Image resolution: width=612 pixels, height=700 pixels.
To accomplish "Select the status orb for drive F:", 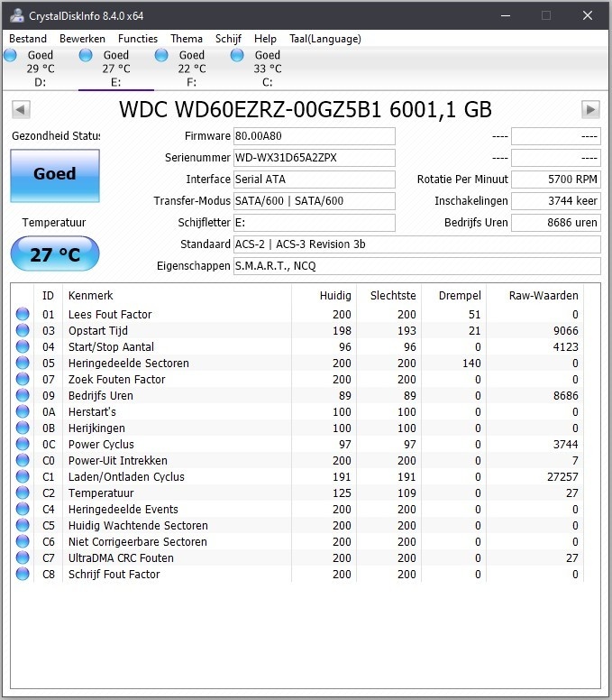I will [161, 55].
